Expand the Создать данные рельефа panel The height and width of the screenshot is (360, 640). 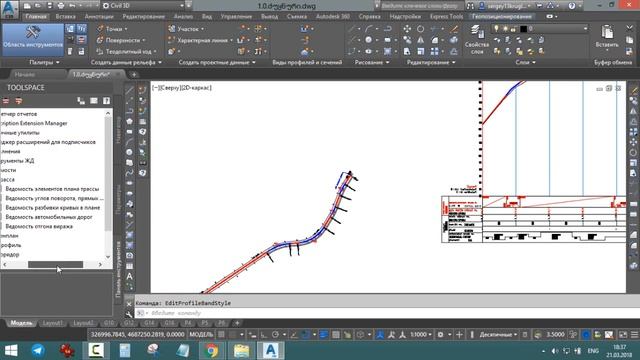[x=126, y=62]
